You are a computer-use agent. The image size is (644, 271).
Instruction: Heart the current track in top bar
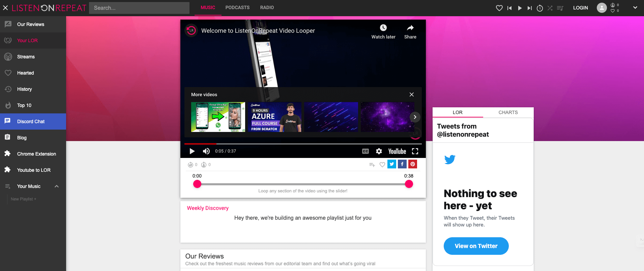coord(499,8)
